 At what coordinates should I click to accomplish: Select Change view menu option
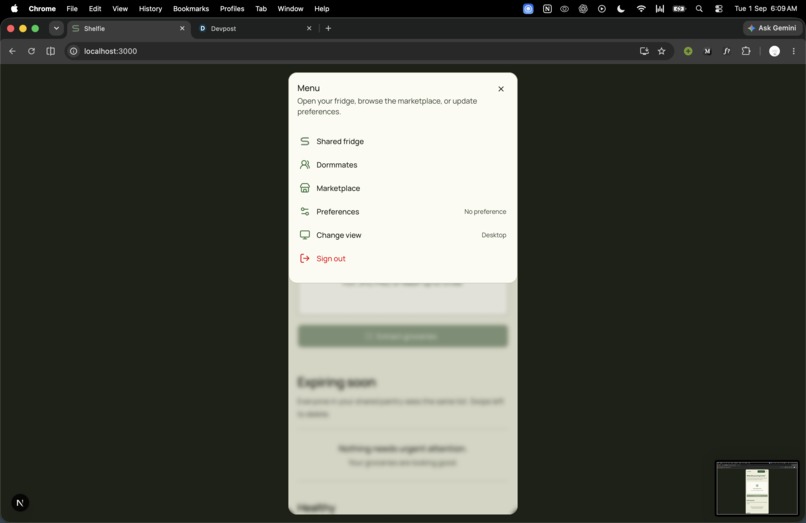click(x=402, y=235)
